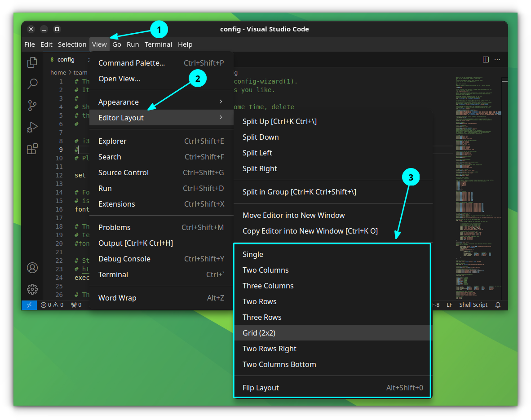Viewport: 531px width, 420px height.
Task: Expand the Editor Layout submenu
Action: pos(120,117)
